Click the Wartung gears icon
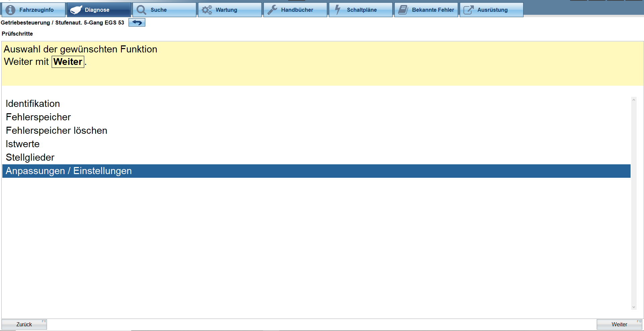This screenshot has height=331, width=644. coord(207,10)
